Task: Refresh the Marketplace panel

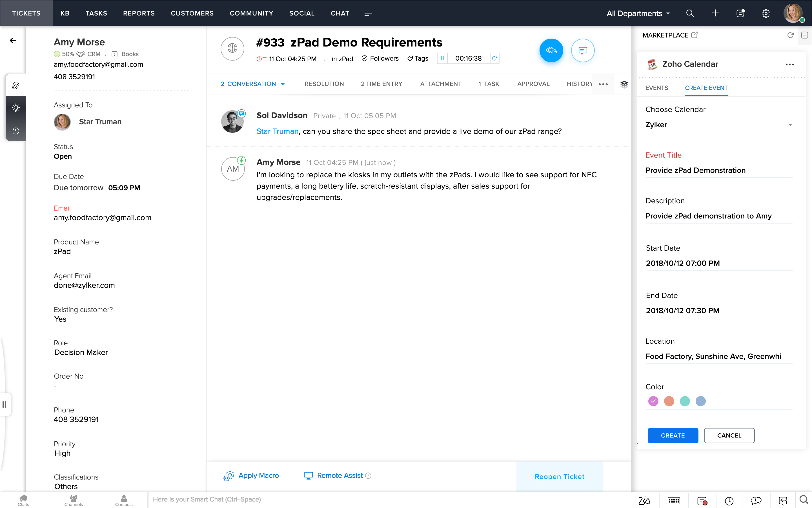Action: pos(790,35)
